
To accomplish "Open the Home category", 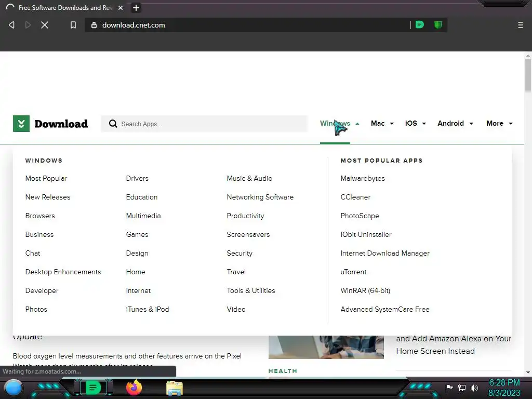I will [x=136, y=272].
